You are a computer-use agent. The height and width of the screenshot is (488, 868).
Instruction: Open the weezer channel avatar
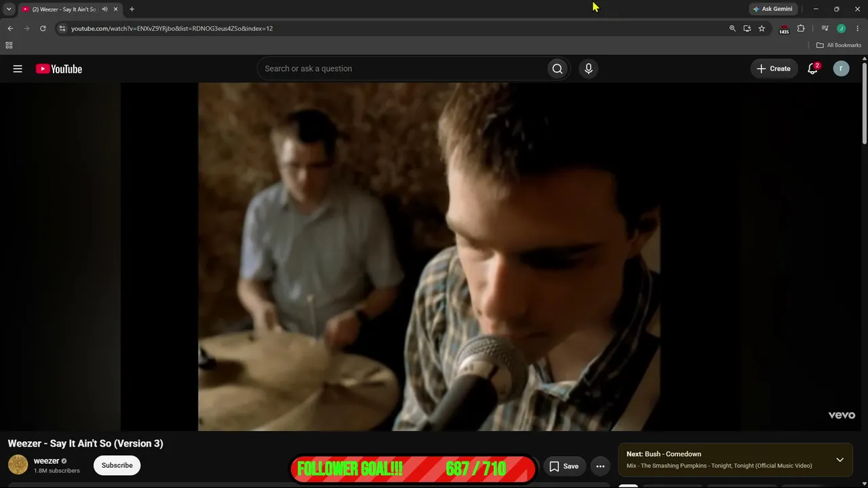click(18, 465)
